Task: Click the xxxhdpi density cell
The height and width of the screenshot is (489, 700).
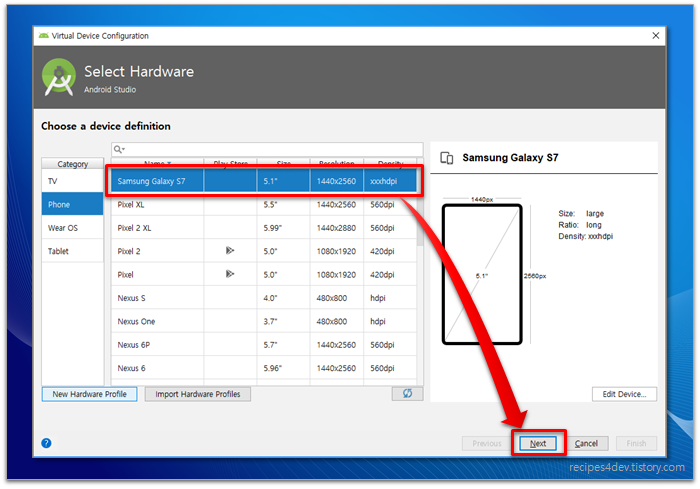Action: [390, 181]
